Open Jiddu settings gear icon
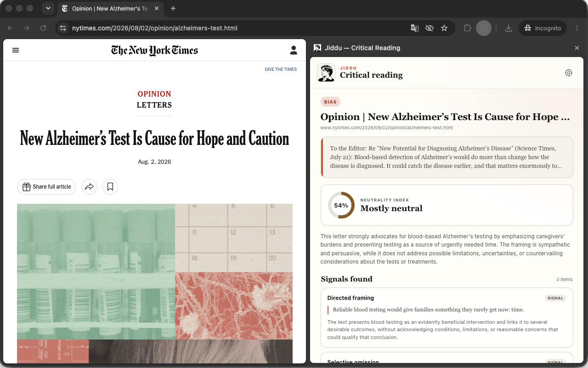 569,73
